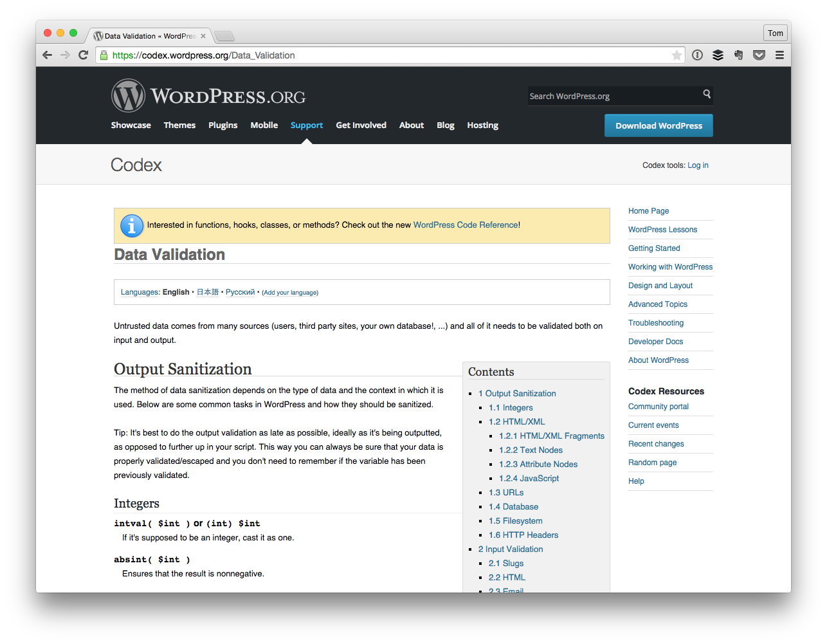827x644 pixels.
Task: Open the Buffer stacked-layers extension icon
Action: pyautogui.click(x=718, y=55)
